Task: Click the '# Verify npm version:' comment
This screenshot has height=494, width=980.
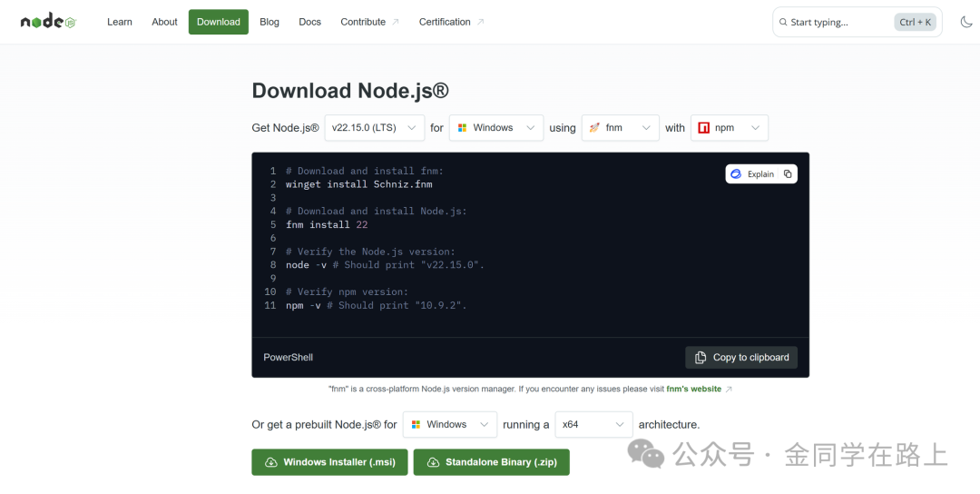Action: point(347,292)
